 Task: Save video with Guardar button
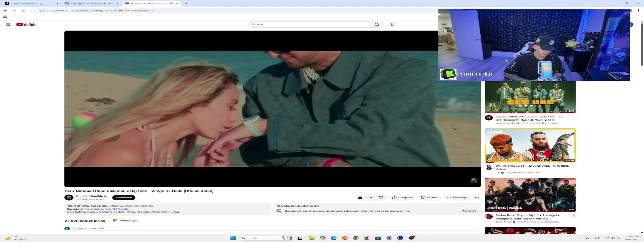point(430,198)
